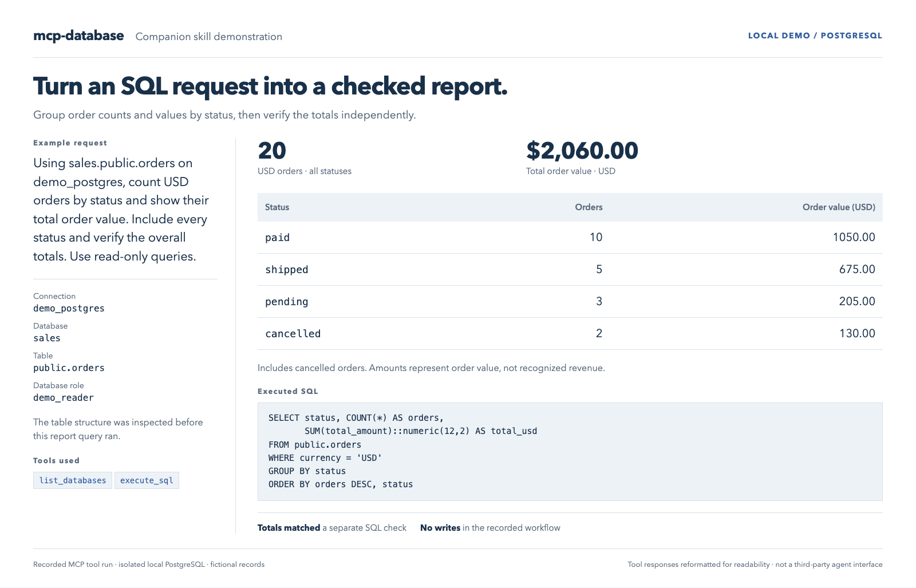Click the "Totals matched" verification status

point(332,528)
